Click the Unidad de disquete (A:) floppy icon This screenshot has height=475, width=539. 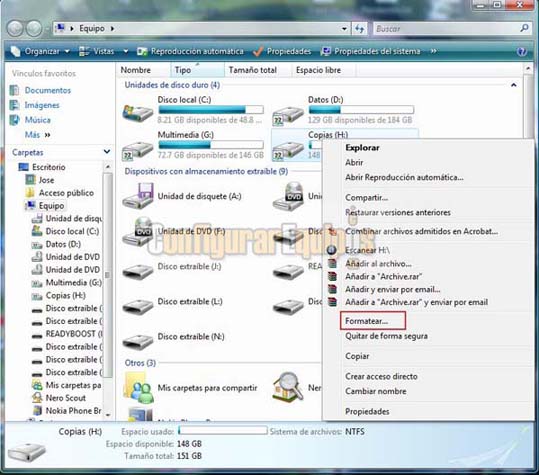[138, 196]
